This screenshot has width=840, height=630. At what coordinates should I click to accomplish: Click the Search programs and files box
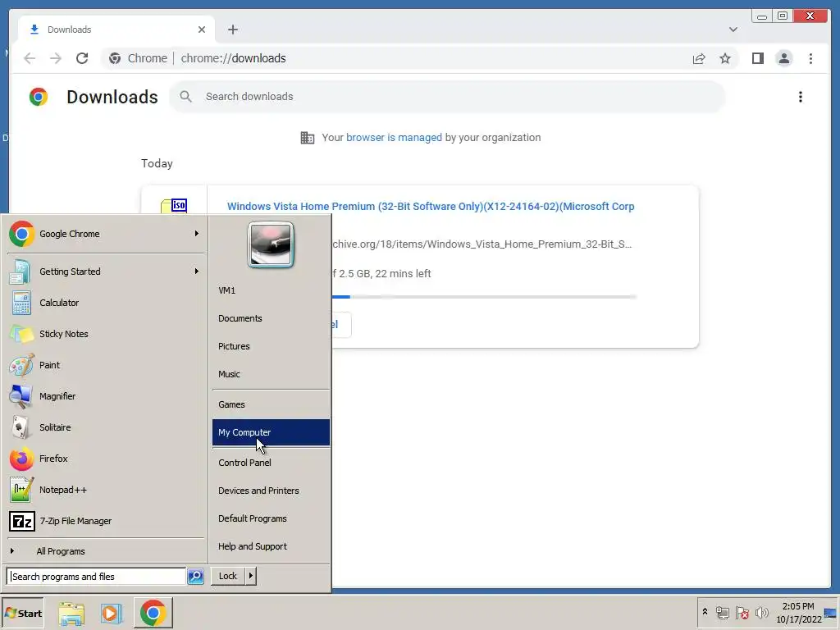click(x=97, y=577)
